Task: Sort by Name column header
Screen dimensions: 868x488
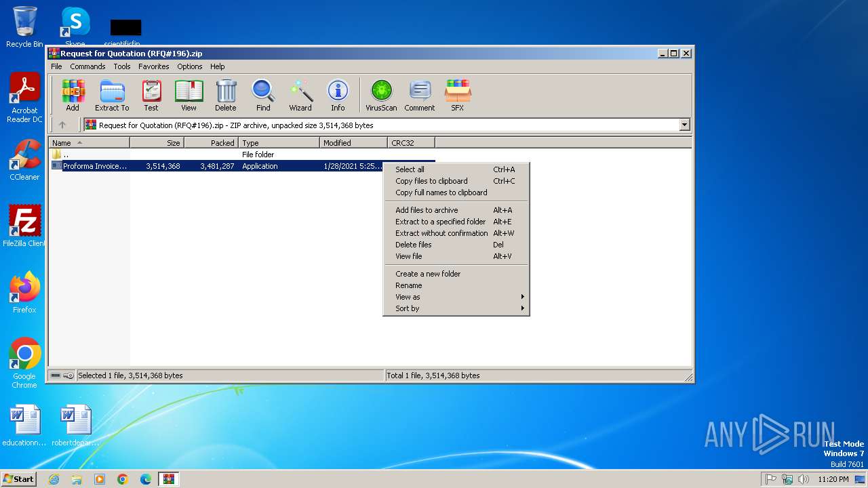Action: (89, 143)
